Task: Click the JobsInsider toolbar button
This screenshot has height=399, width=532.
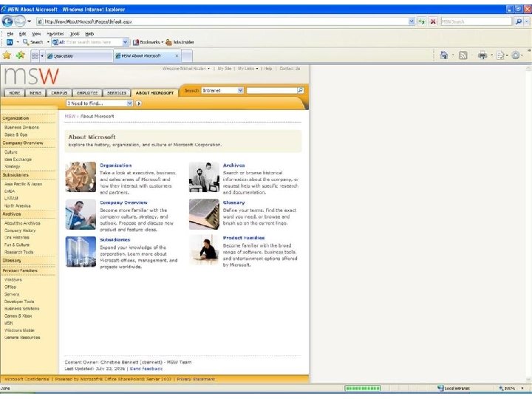Action: pos(180,42)
